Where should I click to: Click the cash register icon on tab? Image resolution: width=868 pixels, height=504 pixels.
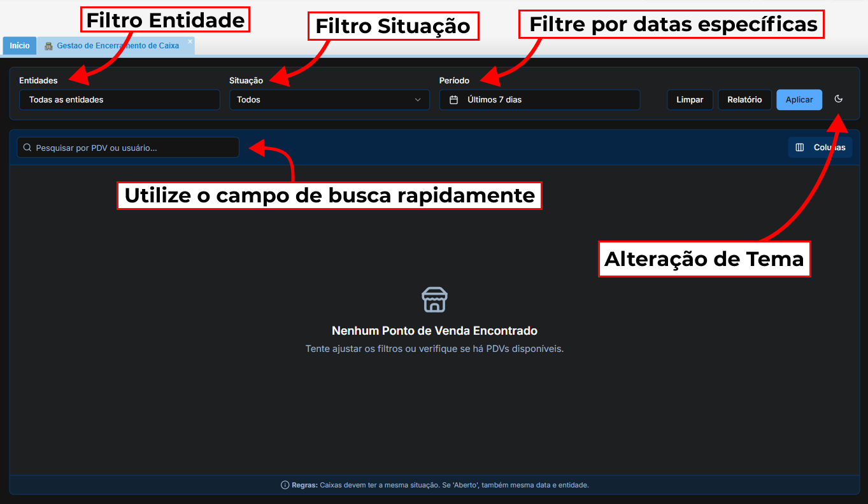tap(48, 46)
